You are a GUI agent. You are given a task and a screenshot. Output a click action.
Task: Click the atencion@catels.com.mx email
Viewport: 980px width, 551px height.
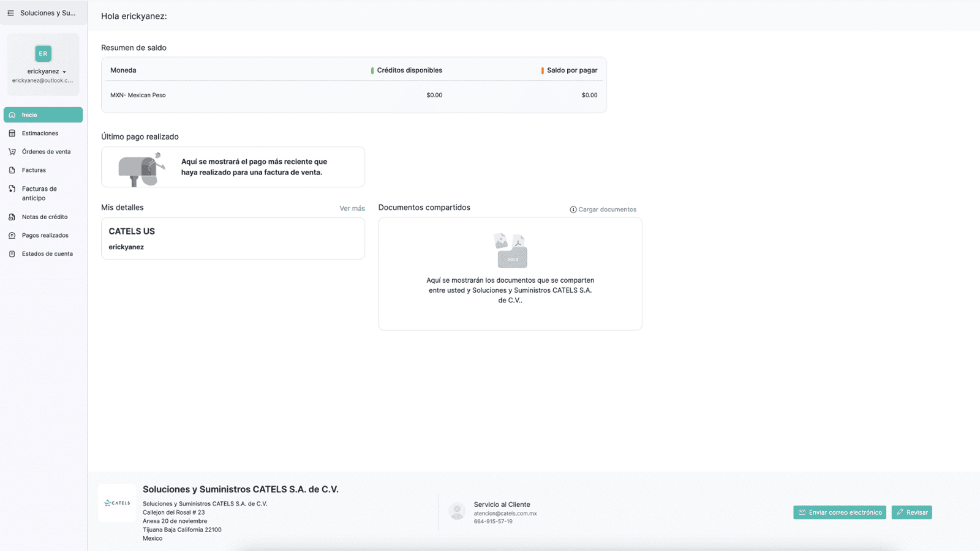505,514
